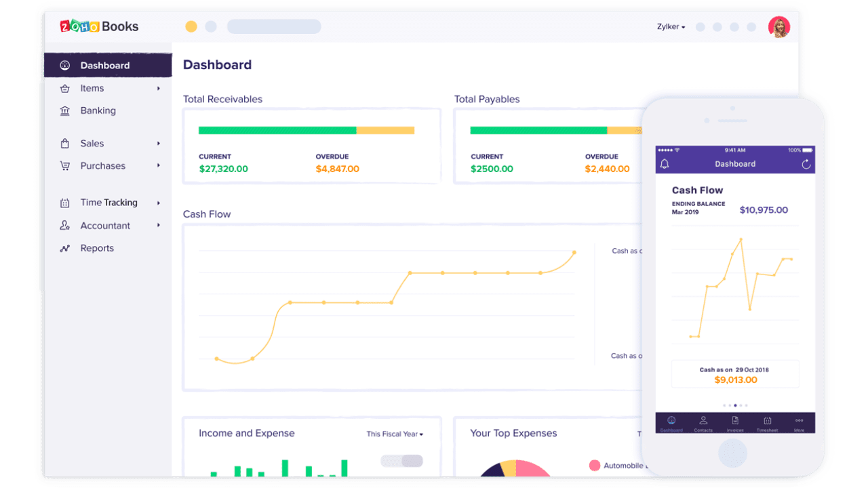Click the Cash Flow title on phone

tap(697, 190)
